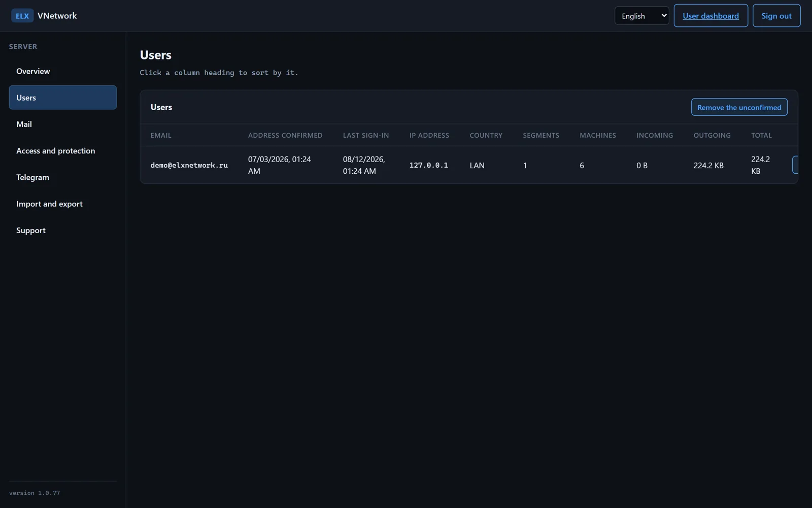Screen dimensions: 812x508
Task: Sort by the Country column
Action: (486, 135)
